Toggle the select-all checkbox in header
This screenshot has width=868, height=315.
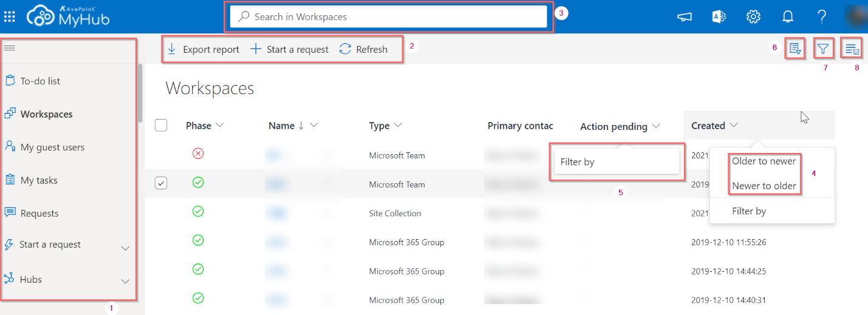[x=161, y=126]
